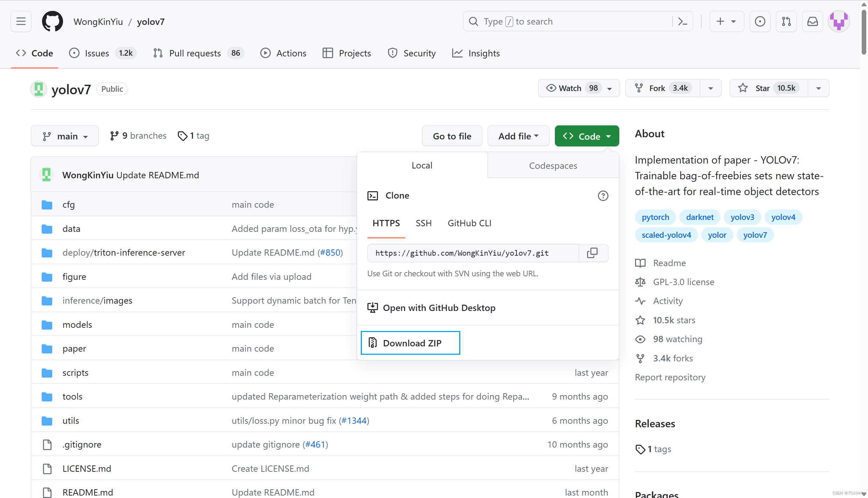The height and width of the screenshot is (498, 868).
Task: Open the pull requests header icon
Action: click(786, 22)
